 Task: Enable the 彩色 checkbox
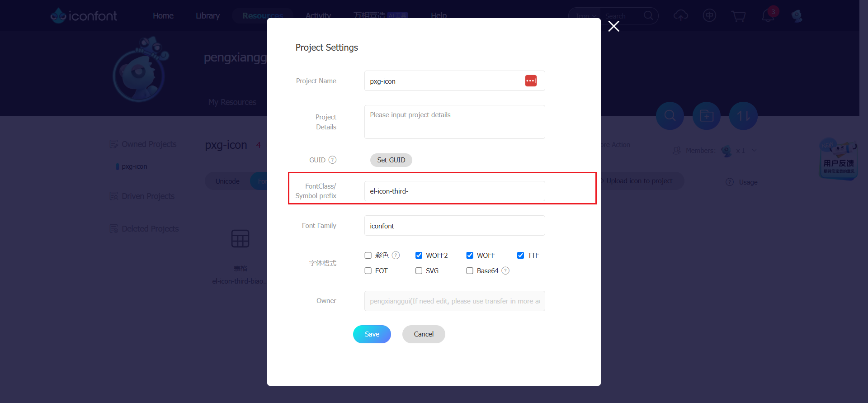pyautogui.click(x=368, y=255)
